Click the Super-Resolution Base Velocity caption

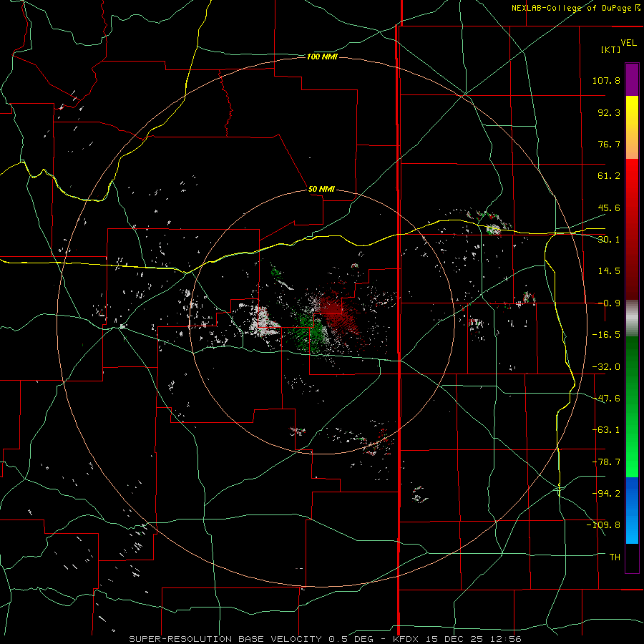(325, 639)
